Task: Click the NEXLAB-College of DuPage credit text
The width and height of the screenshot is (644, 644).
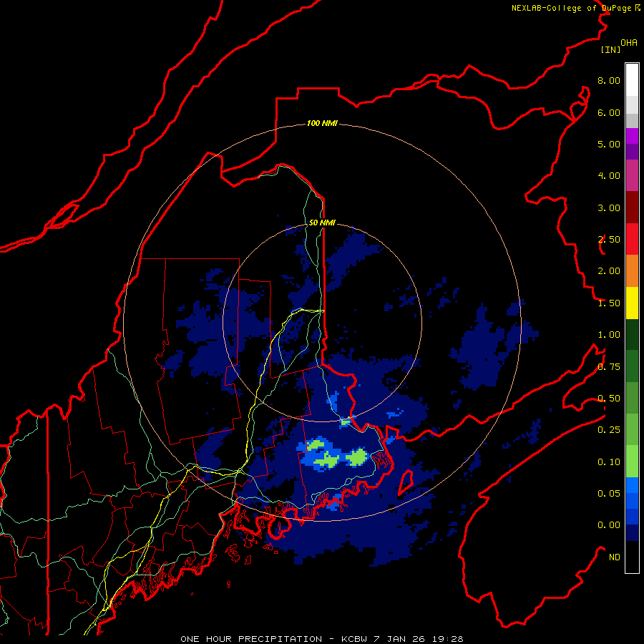Action: coord(575,8)
